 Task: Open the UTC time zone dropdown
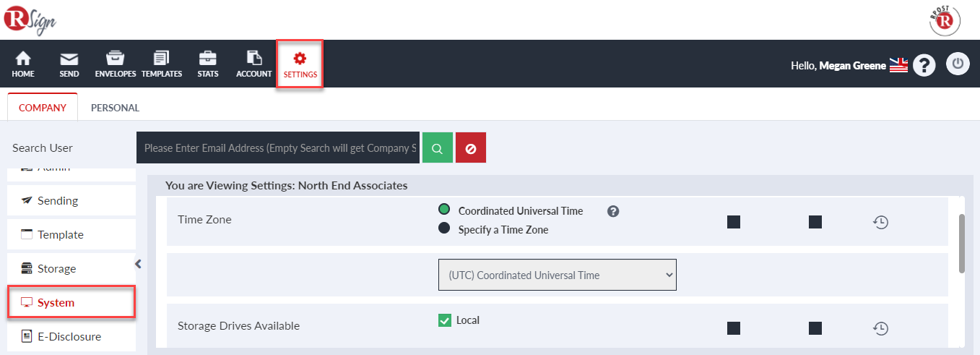pyautogui.click(x=558, y=275)
